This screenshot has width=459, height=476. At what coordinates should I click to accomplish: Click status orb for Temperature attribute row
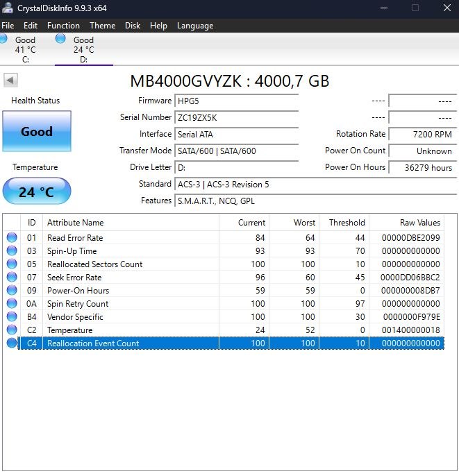(x=12, y=330)
